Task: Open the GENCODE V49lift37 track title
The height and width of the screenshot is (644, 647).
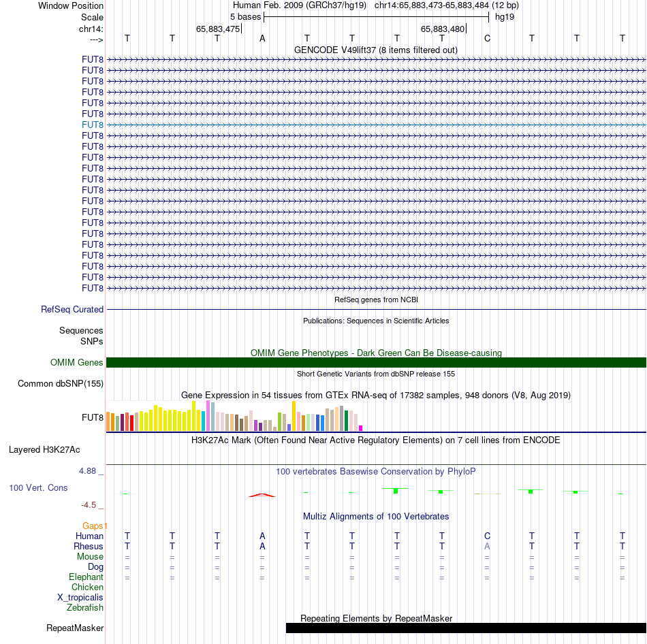Action: point(376,50)
